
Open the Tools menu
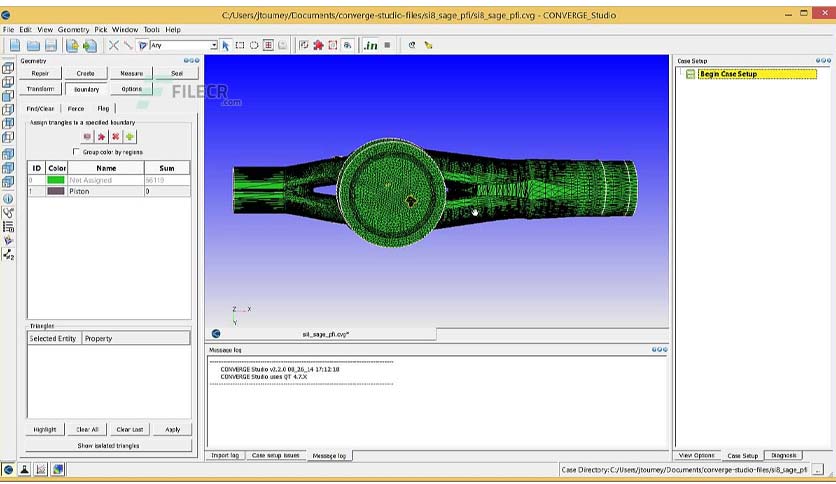pyautogui.click(x=151, y=29)
